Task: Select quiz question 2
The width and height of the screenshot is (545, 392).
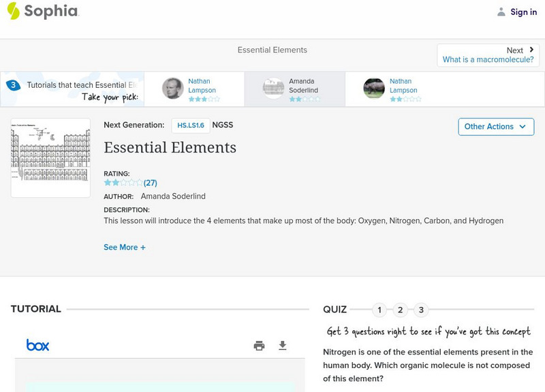Action: (401, 310)
